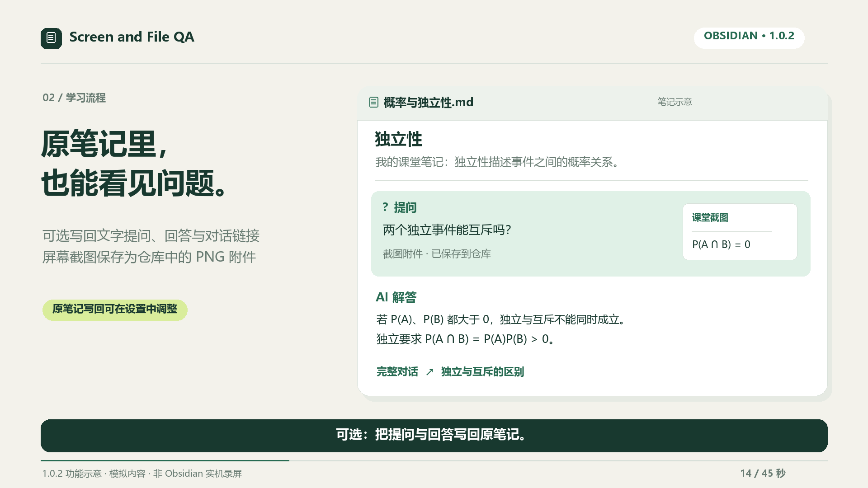Click the arrow icon after 完整对话
This screenshot has width=868, height=488.
point(429,372)
